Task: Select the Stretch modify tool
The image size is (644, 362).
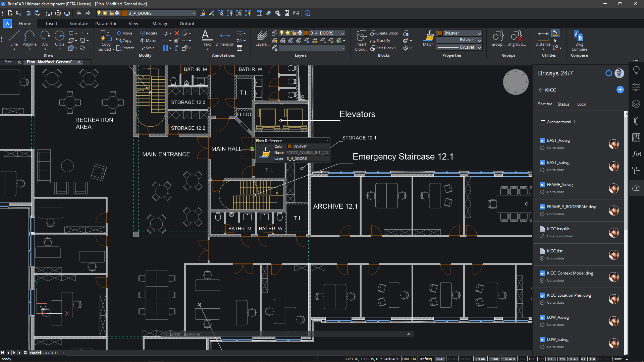Action: coord(125,48)
